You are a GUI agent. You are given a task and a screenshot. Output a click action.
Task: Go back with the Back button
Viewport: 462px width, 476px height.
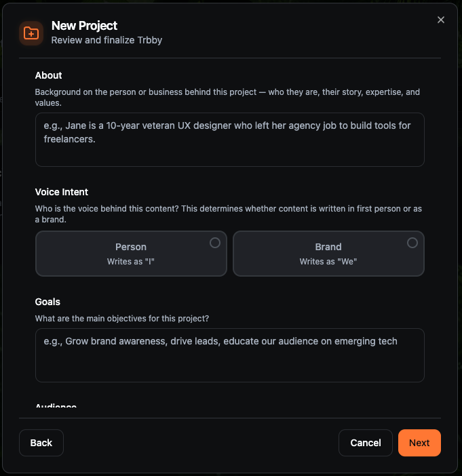pos(41,443)
